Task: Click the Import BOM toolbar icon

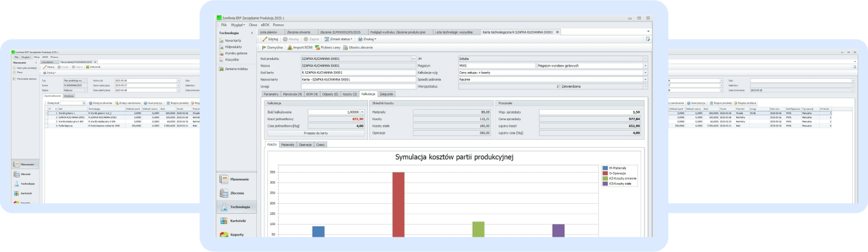Action: point(290,47)
